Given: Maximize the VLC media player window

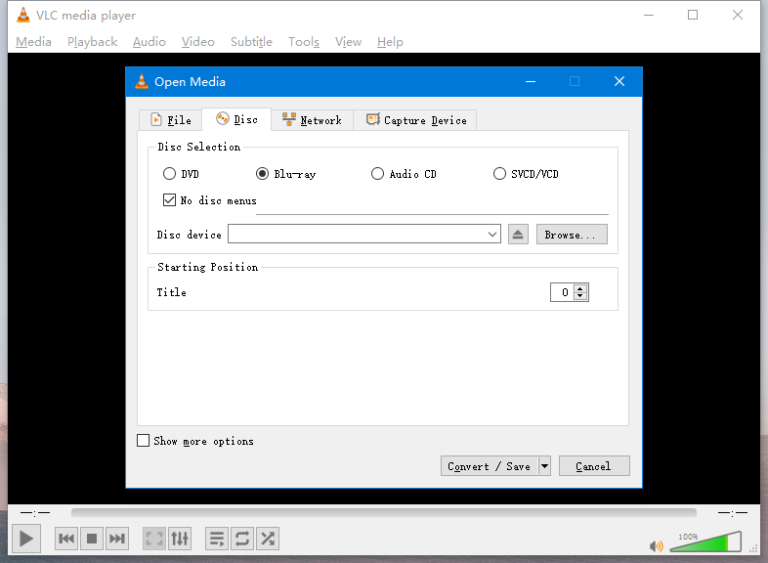Looking at the screenshot, I should click(x=693, y=15).
